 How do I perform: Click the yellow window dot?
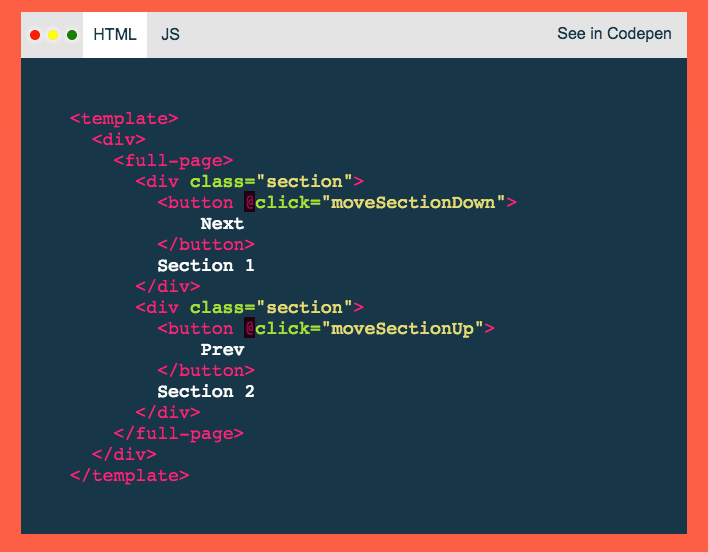pos(53,35)
